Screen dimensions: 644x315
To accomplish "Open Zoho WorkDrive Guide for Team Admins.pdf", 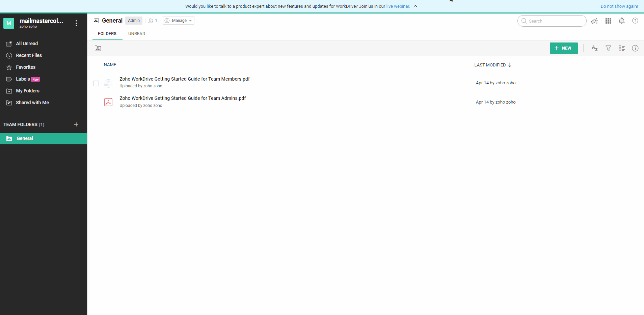I will [x=183, y=98].
